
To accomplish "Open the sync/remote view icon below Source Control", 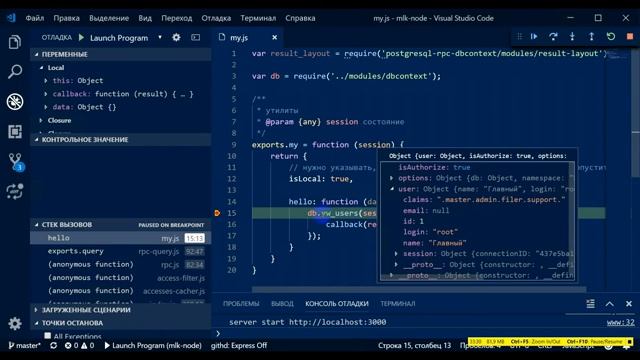I will (15, 191).
